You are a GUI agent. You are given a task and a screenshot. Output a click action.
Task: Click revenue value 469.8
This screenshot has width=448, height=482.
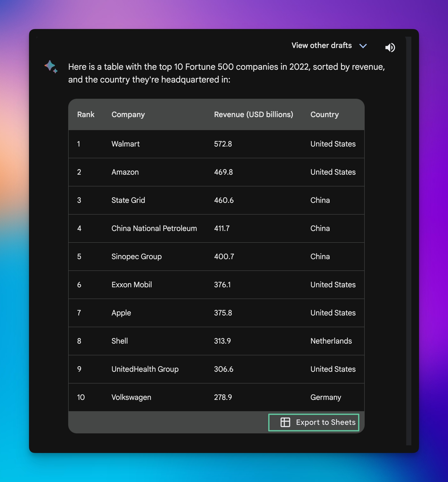pos(223,172)
